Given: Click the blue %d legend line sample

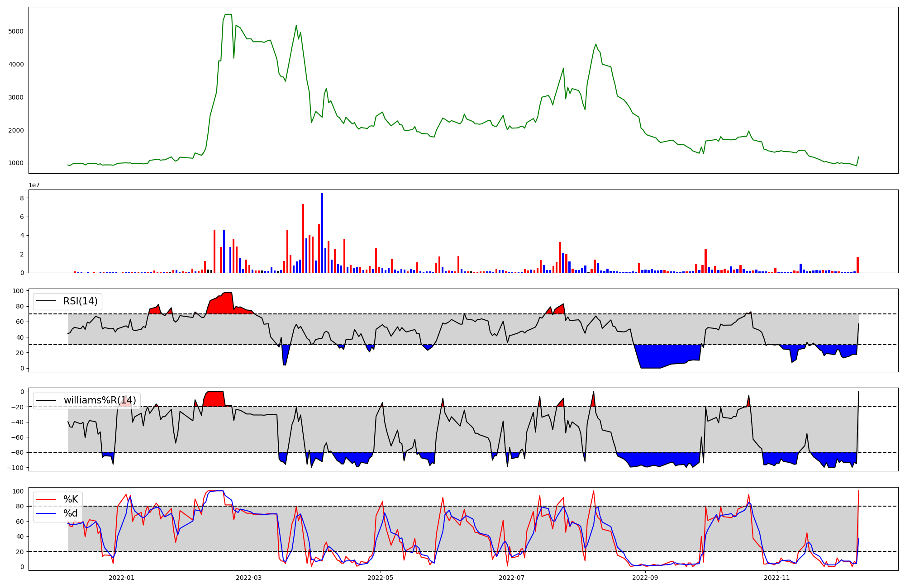Looking at the screenshot, I should pos(46,513).
